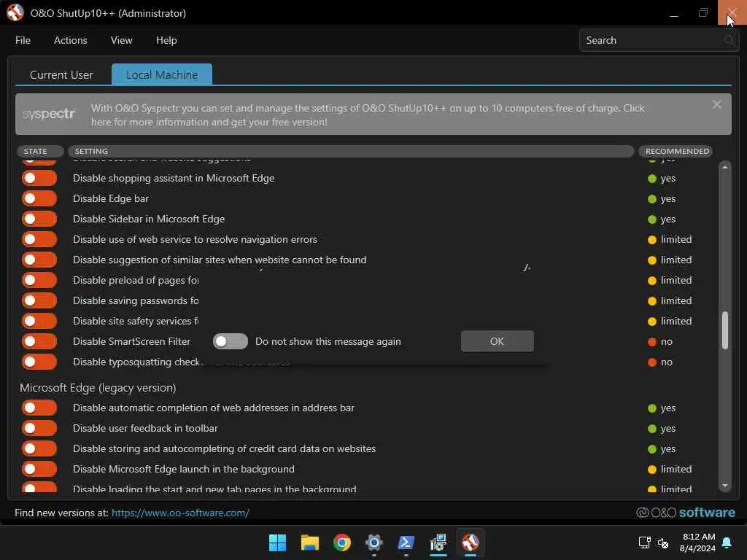Click the O&O software logo in footer
Image resolution: width=747 pixels, height=560 pixels.
pos(686,513)
